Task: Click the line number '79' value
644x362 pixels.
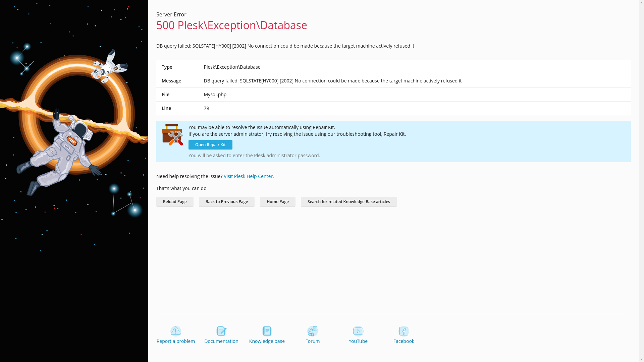Action: coord(206,108)
